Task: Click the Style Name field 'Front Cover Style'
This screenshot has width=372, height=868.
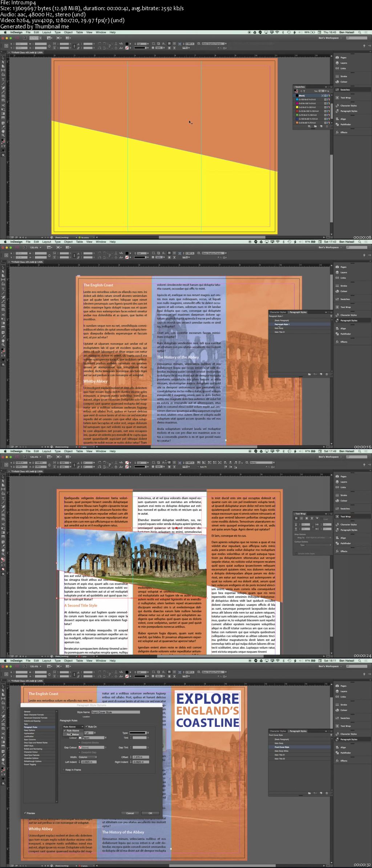Action: (x=116, y=712)
